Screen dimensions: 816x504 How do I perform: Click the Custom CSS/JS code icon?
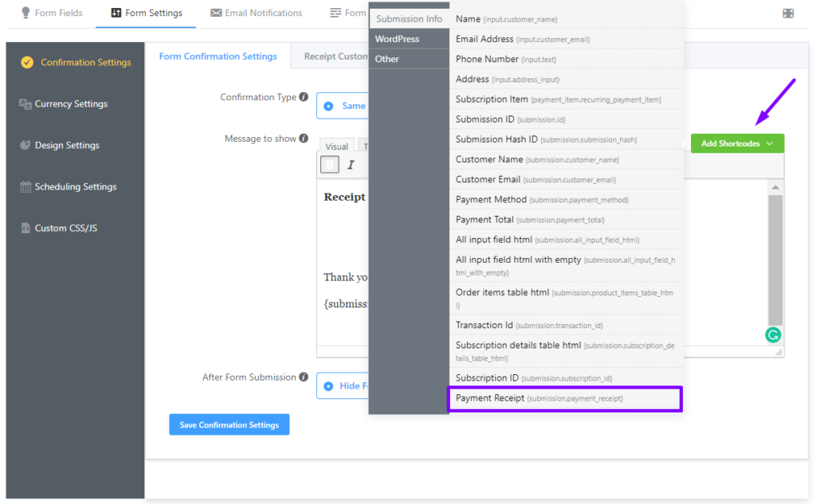25,229
